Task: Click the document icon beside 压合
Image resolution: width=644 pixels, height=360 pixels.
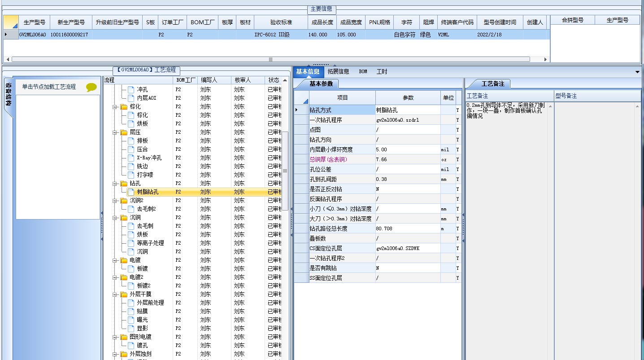Action: [131, 149]
